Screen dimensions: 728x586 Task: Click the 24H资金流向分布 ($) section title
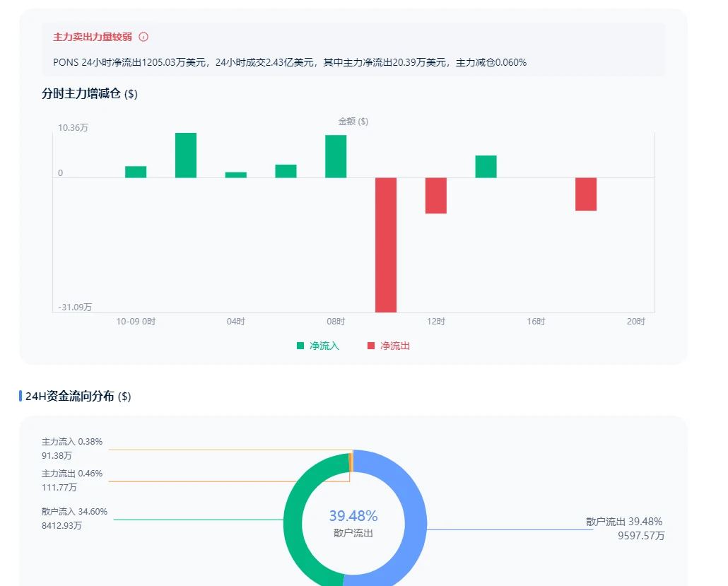point(78,396)
